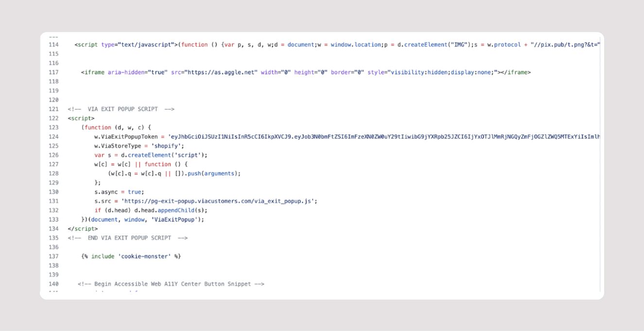The image size is (644, 331).
Task: Click the opening <script> tag on line 122
Action: click(x=81, y=118)
